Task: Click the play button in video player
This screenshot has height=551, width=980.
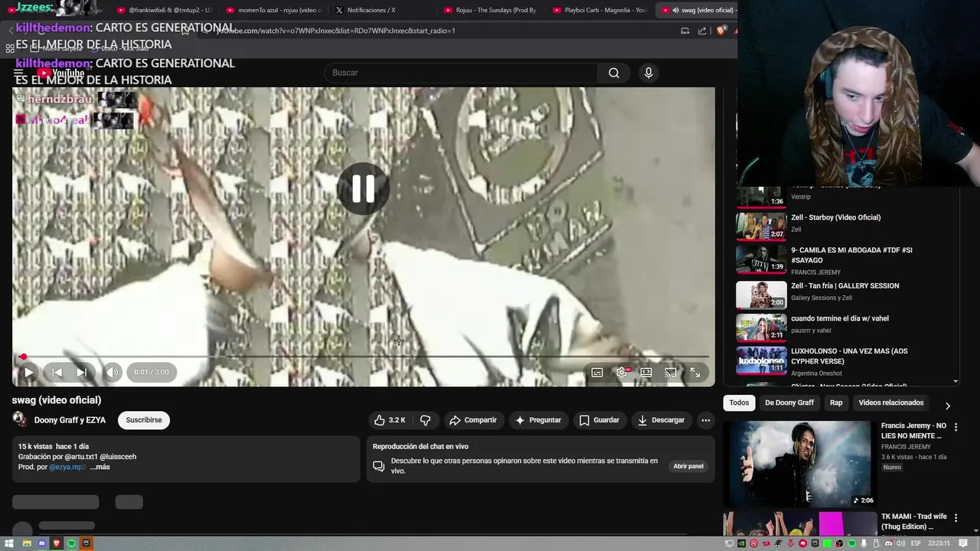Action: pos(28,373)
